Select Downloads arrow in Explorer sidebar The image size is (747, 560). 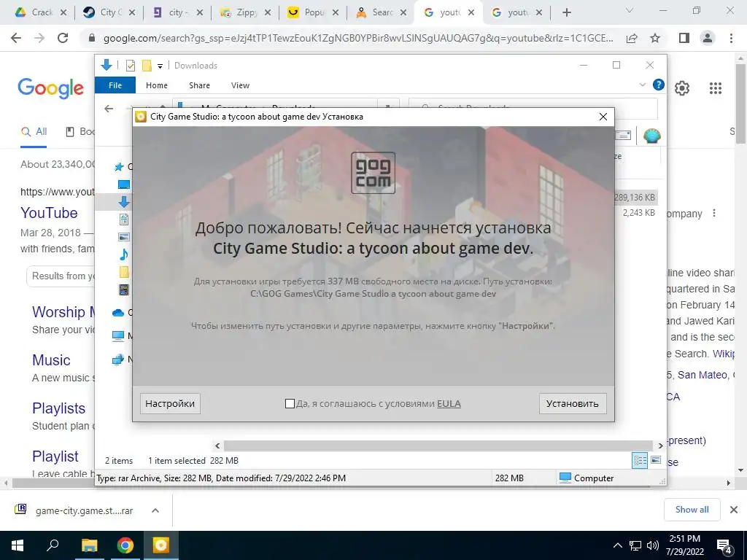124,202
